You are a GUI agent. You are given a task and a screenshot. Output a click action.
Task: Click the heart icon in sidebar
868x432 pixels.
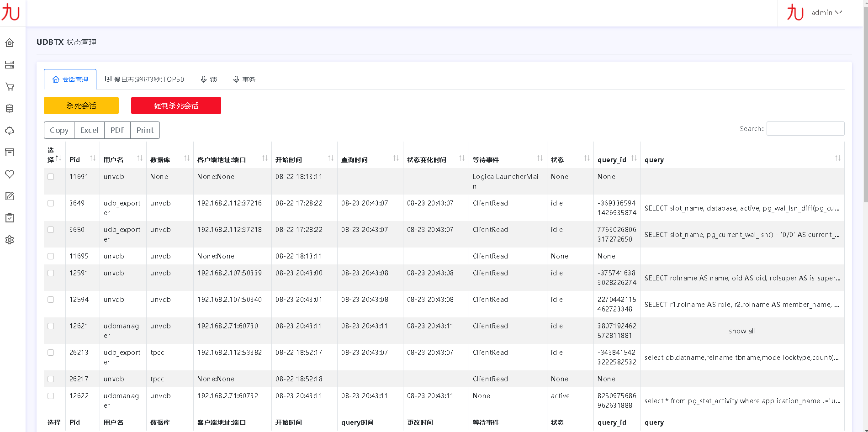[x=10, y=174]
